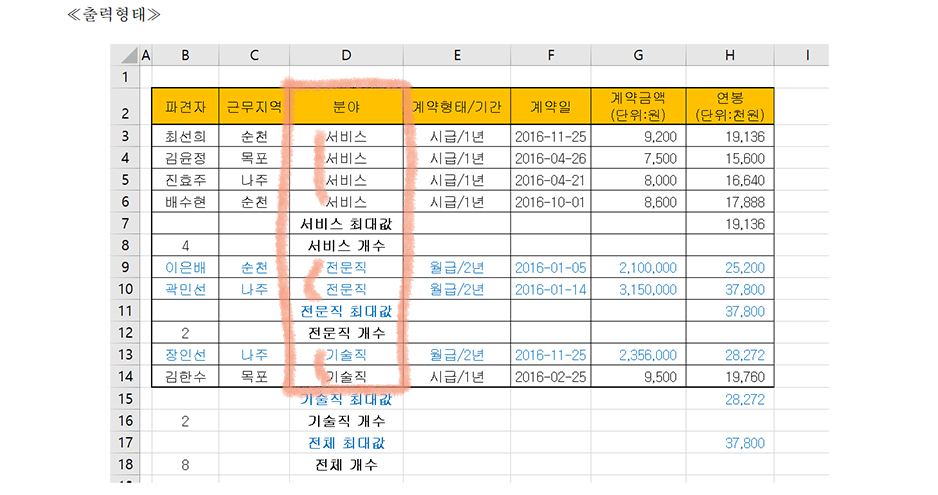The image size is (938, 495).
Task: Click the contract amount 2,100,000
Action: (638, 267)
